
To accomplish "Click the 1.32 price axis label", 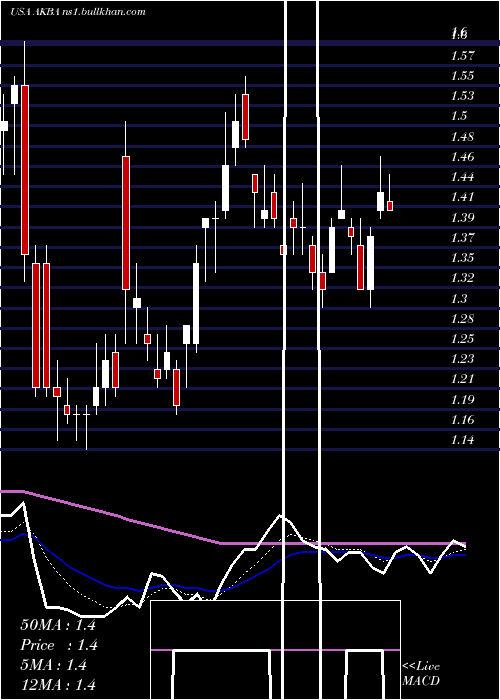I will click(x=462, y=278).
